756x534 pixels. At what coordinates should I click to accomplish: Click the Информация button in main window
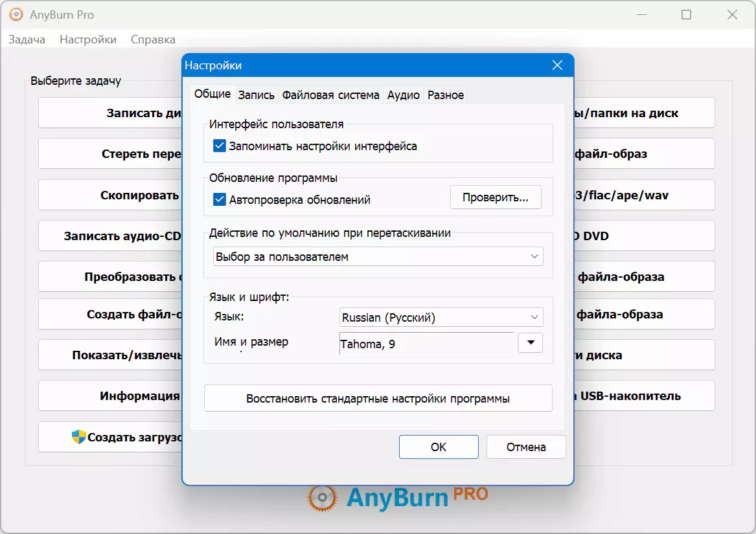(110, 395)
